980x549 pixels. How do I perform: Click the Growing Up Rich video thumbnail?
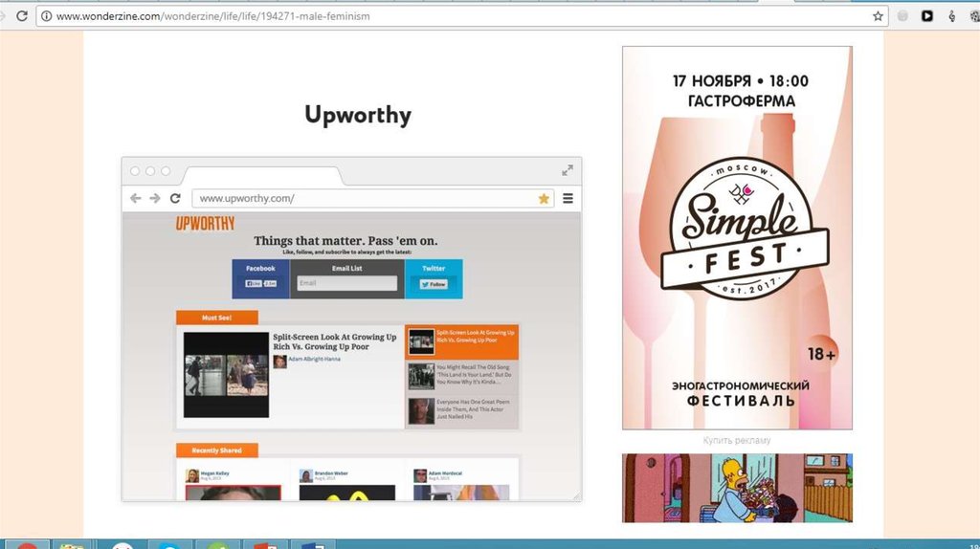[226, 375]
